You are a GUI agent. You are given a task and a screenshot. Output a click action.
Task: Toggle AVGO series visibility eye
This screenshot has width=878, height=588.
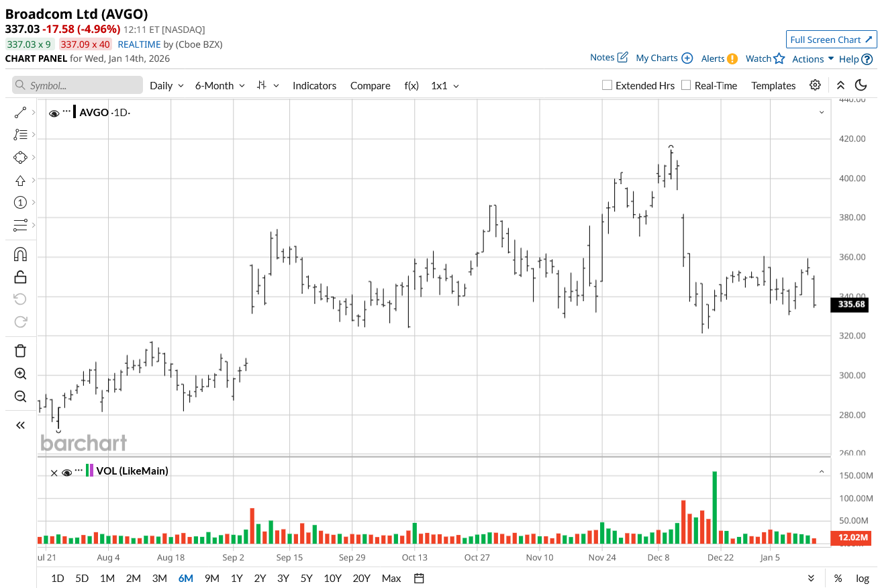point(54,113)
